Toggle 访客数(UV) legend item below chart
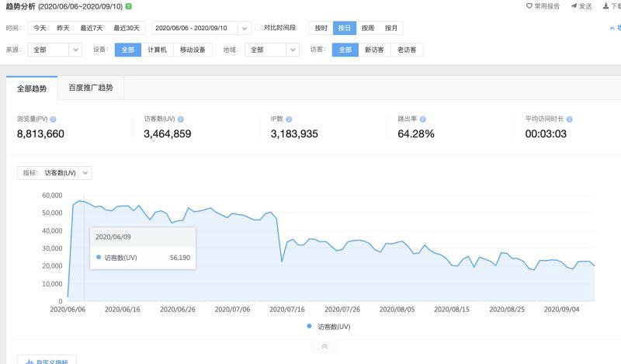This screenshot has height=364, width=621. click(328, 327)
